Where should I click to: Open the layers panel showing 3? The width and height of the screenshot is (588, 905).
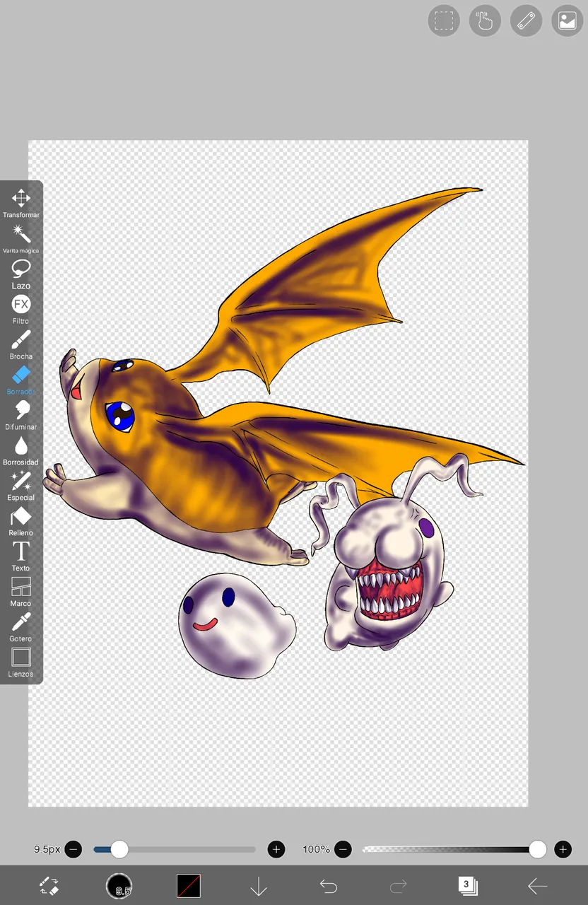click(467, 885)
